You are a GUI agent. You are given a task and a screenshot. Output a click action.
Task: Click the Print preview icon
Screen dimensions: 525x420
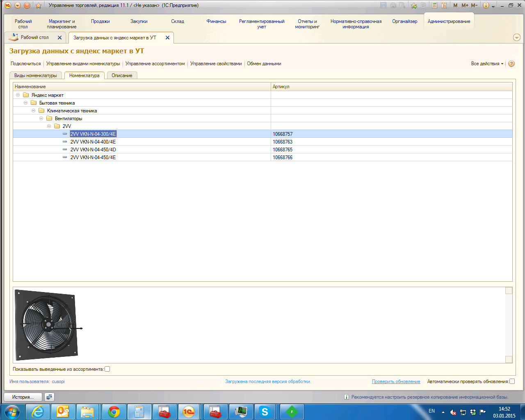(402, 5)
